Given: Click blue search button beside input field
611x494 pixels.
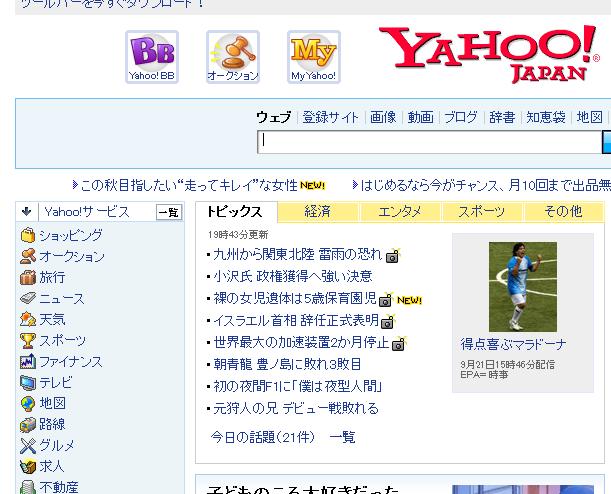Looking at the screenshot, I should (x=607, y=142).
